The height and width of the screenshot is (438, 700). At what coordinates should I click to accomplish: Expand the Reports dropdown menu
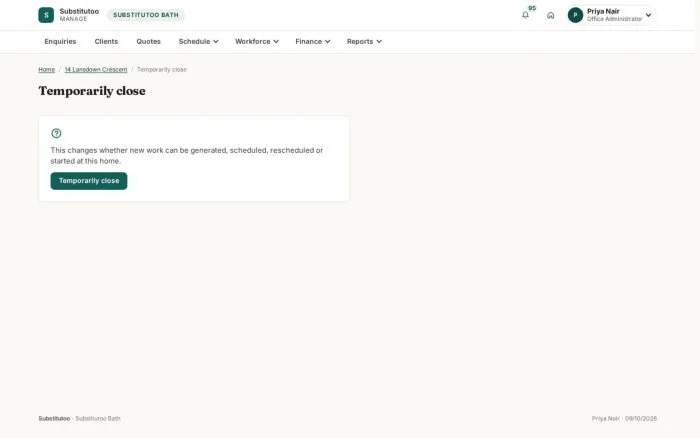(364, 42)
